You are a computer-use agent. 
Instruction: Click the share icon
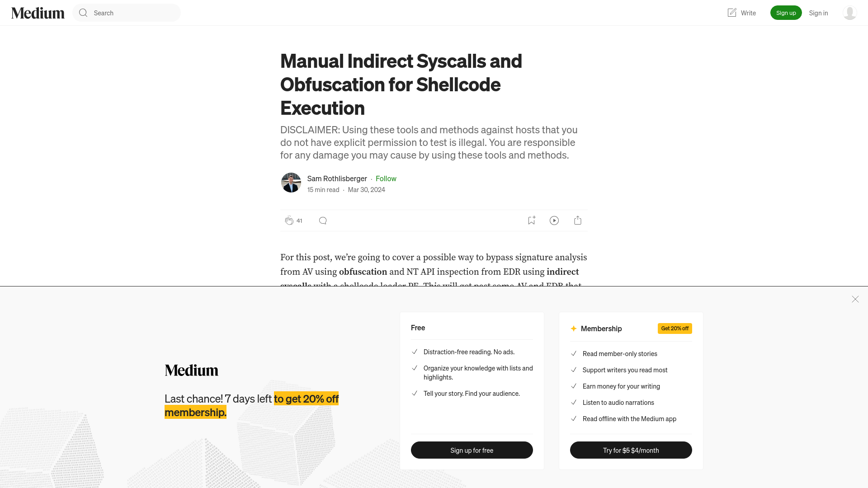(578, 221)
